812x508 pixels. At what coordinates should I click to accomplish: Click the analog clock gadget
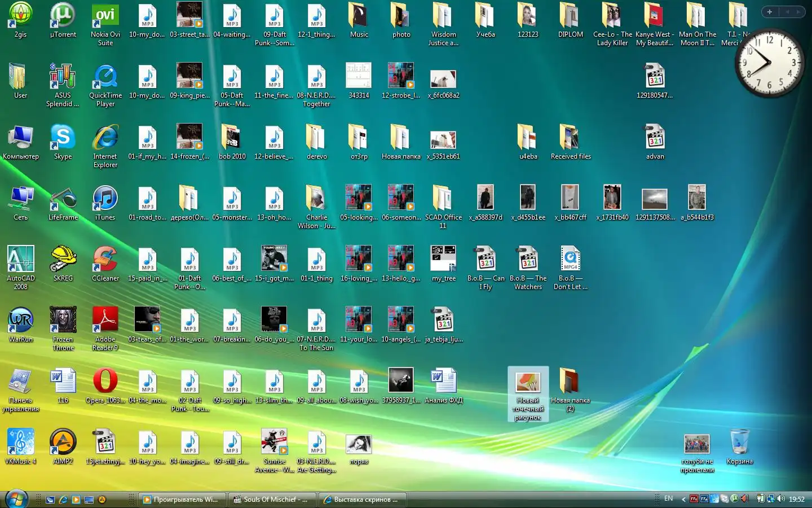(769, 63)
